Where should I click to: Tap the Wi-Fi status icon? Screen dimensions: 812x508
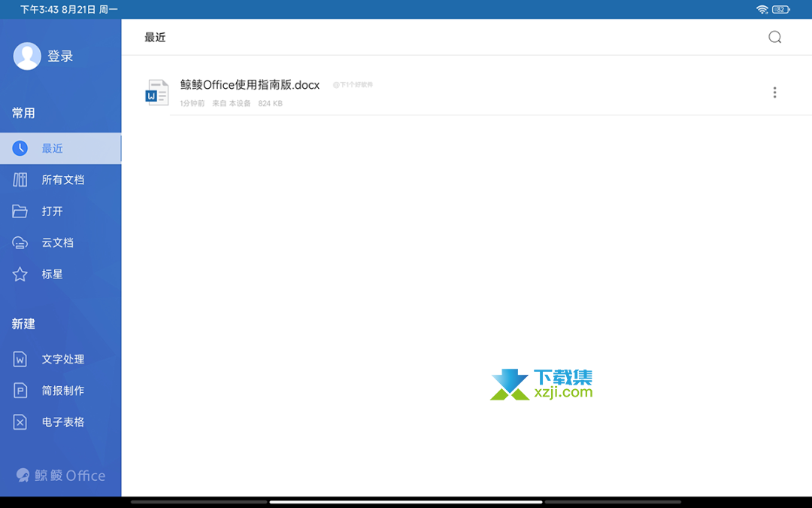(762, 9)
